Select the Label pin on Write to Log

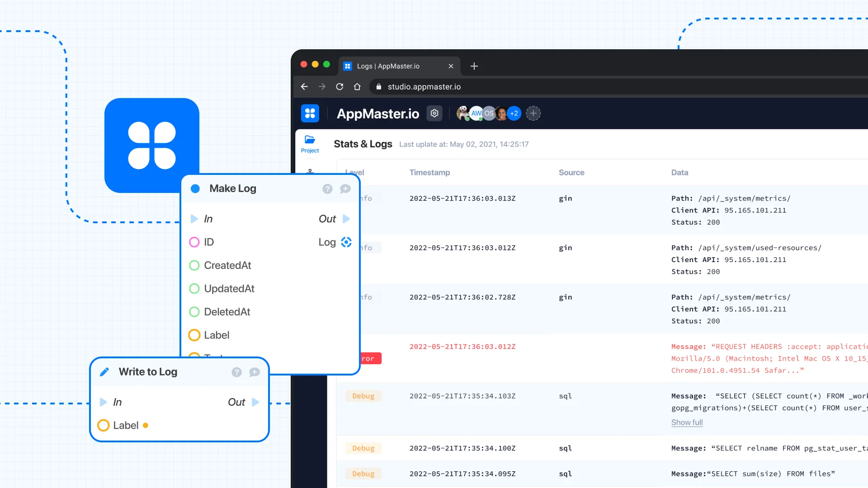tap(104, 426)
